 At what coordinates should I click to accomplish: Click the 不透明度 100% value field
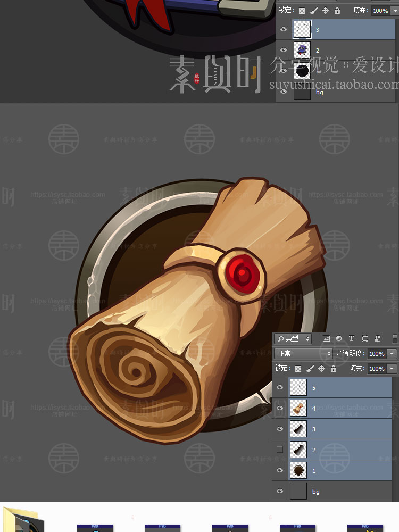(x=377, y=354)
